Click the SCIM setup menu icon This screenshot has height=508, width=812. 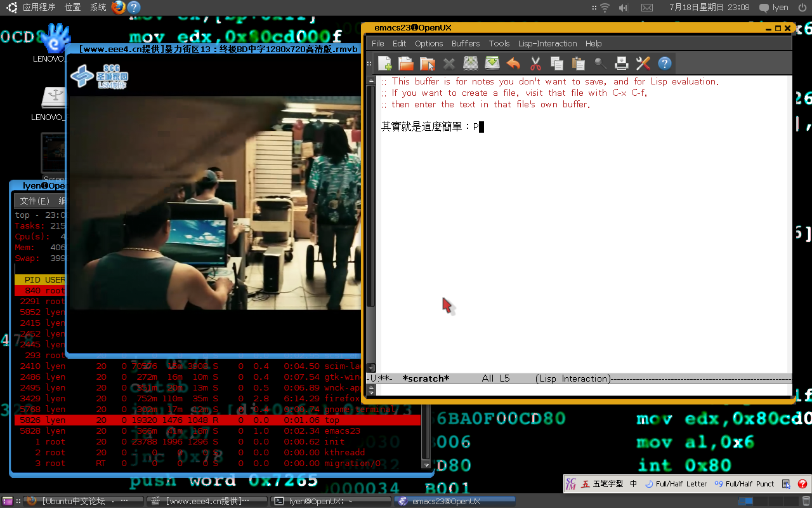787,484
